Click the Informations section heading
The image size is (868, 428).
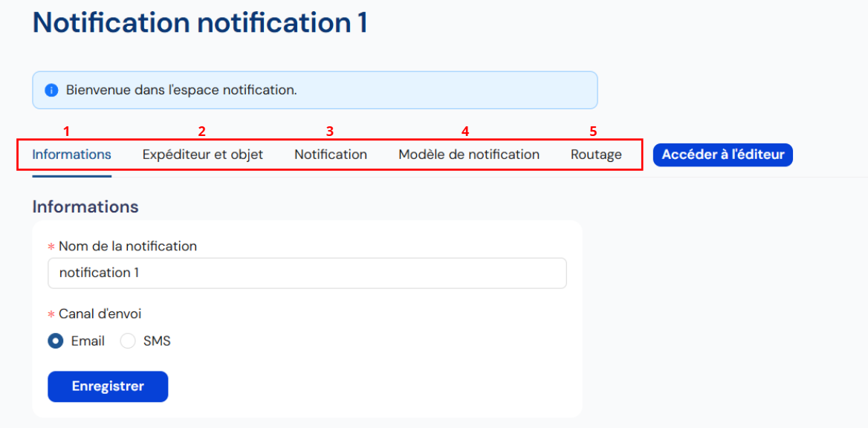[x=85, y=207]
